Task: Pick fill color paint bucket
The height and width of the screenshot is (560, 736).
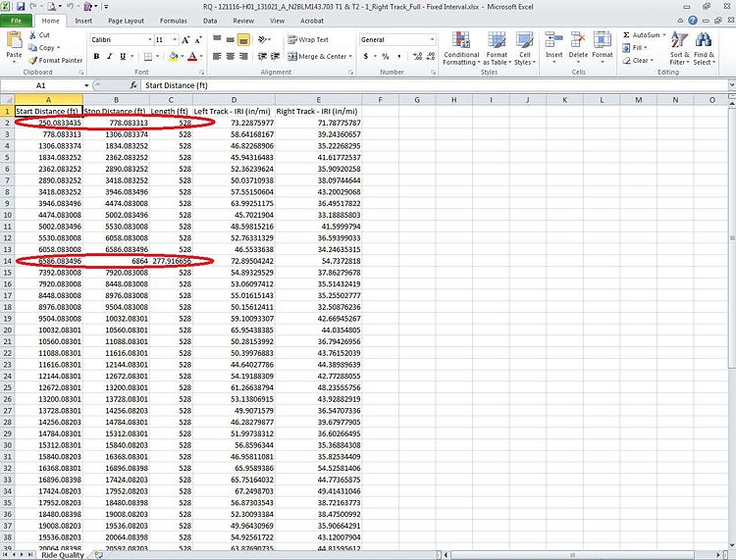Action: (173, 56)
